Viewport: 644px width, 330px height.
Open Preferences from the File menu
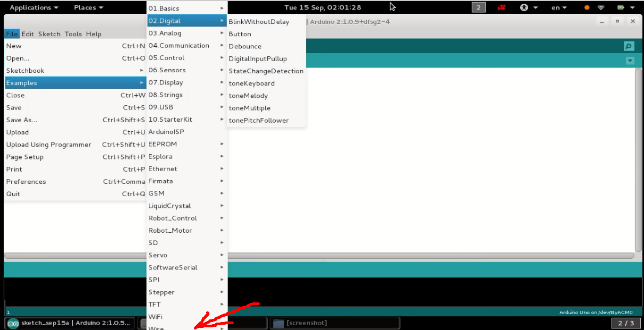click(75, 181)
